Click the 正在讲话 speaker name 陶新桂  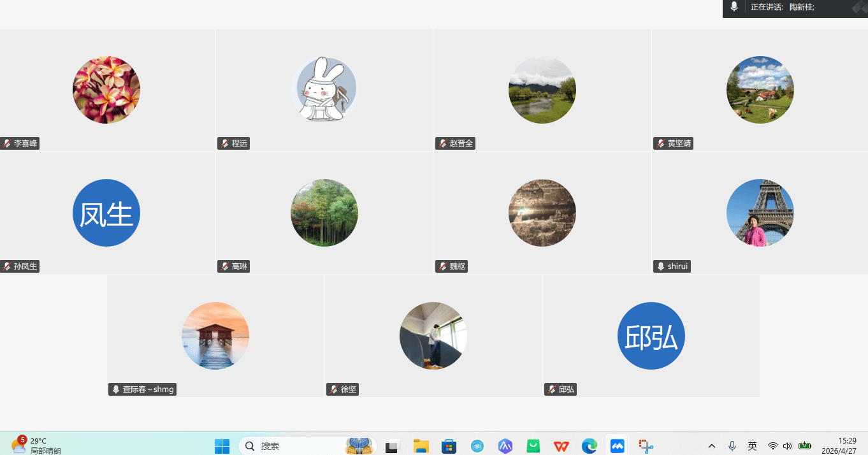click(x=801, y=8)
